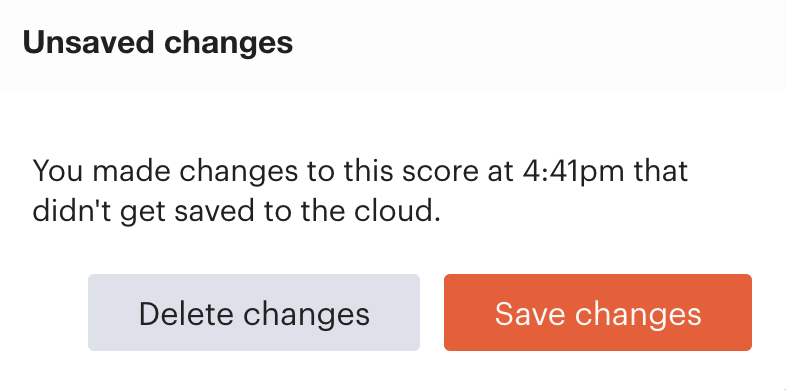Viewport: 786px width, 390px height.
Task: Activate the primary Save changes action
Action: (598, 312)
